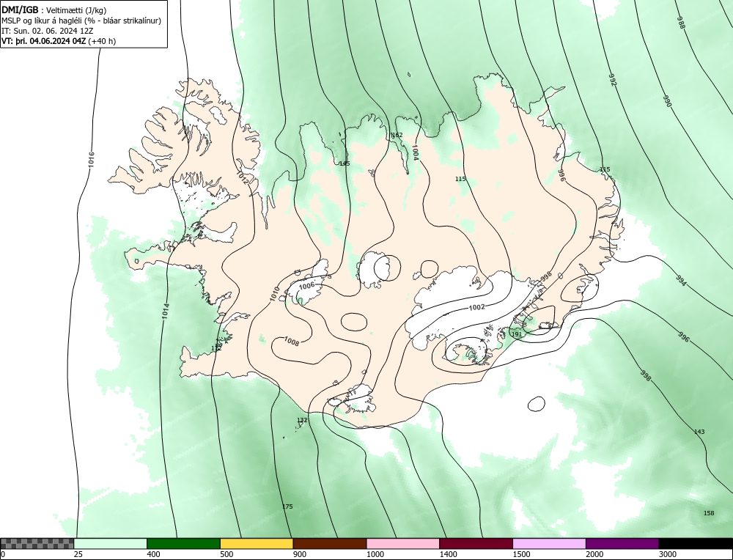Select the light green 25–400 legend swatch

pyautogui.click(x=111, y=543)
